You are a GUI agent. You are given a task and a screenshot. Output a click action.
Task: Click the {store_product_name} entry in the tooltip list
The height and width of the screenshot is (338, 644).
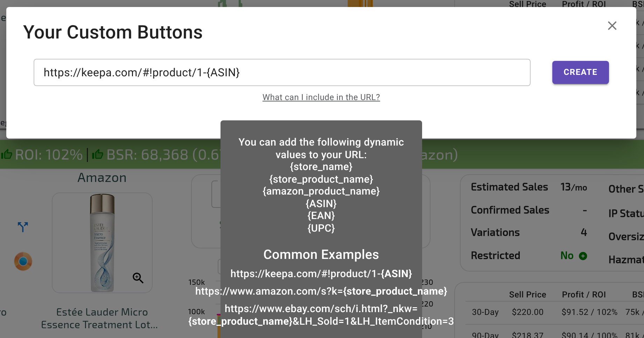click(321, 179)
